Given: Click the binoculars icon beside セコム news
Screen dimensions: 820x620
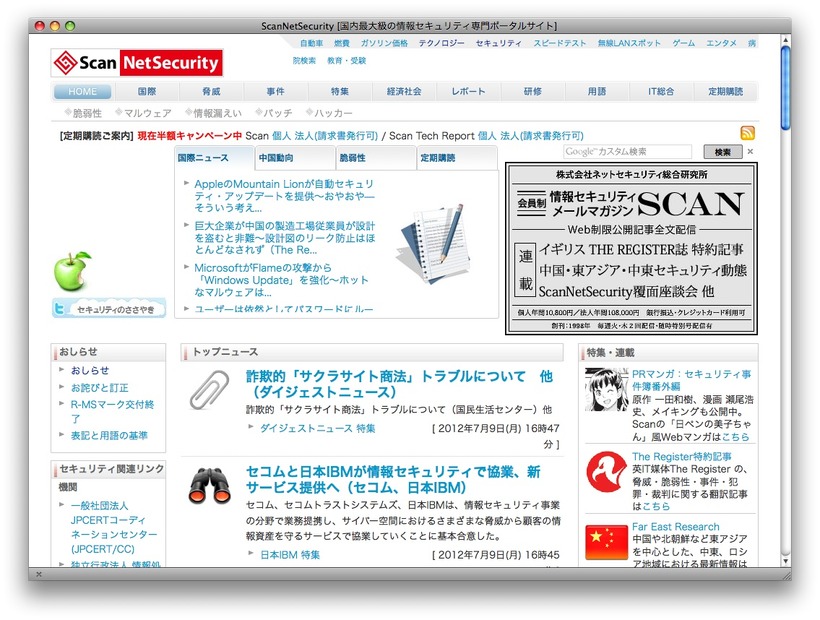Looking at the screenshot, I should tap(210, 486).
